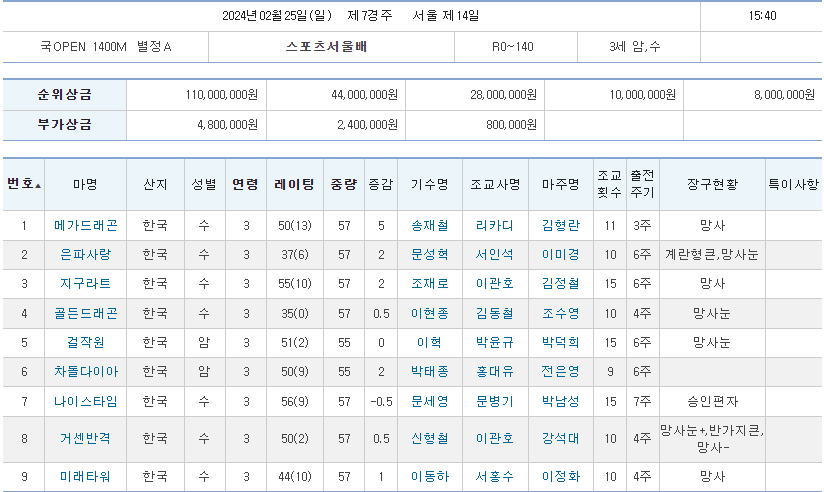Open trainer link 김동철

[x=495, y=313]
